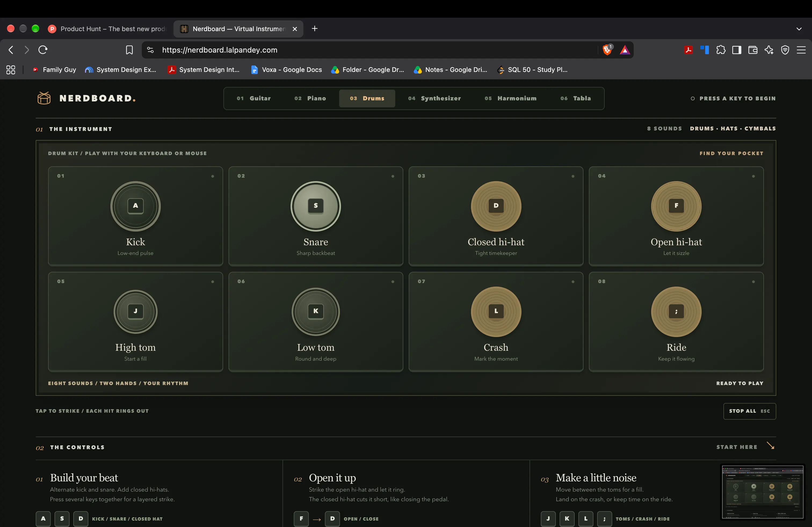Switch to the Guitar instrument tab
Viewport: 812px width, 527px height.
(x=253, y=98)
